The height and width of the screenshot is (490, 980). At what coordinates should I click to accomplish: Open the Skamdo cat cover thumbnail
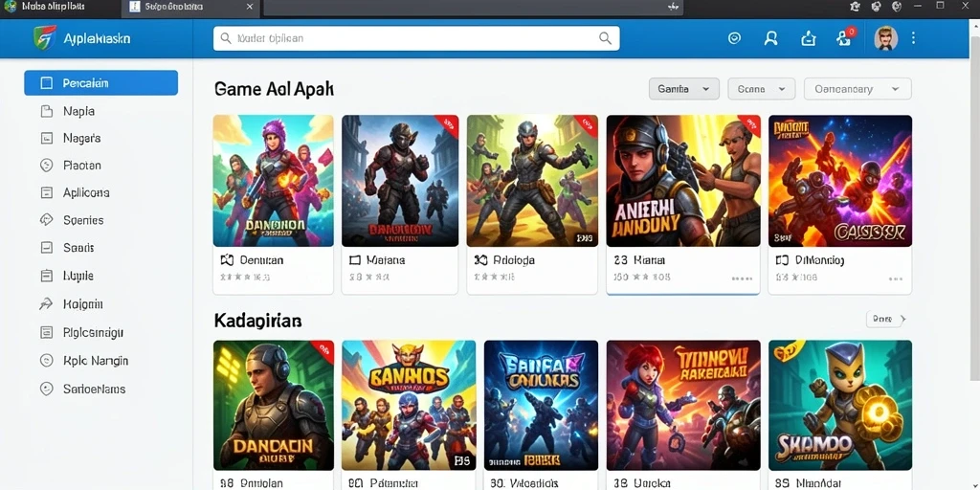pos(840,405)
